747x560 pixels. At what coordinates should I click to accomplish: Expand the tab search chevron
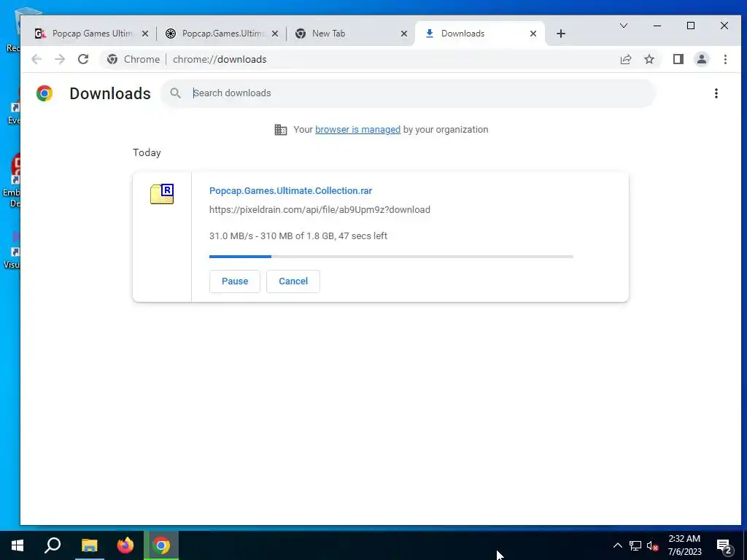click(623, 26)
